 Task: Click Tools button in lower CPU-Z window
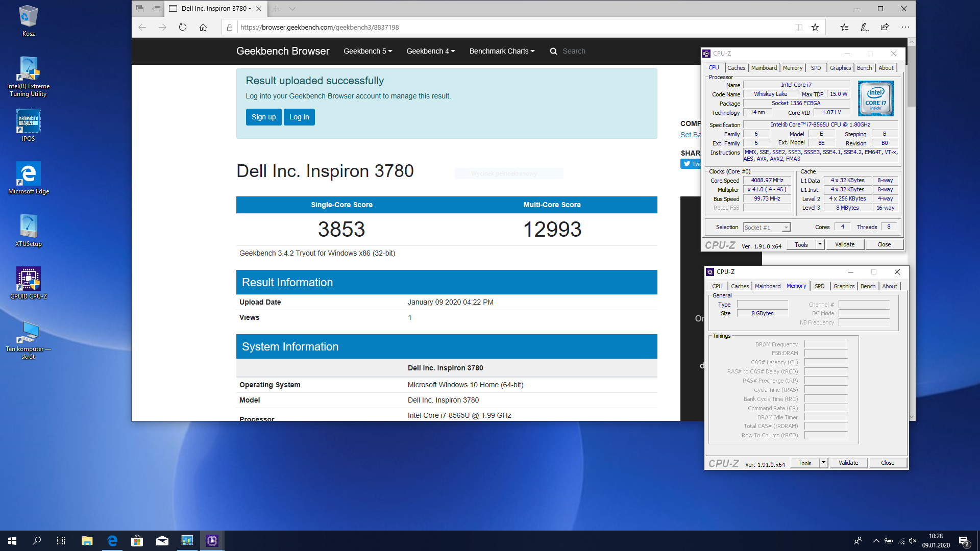pos(805,463)
